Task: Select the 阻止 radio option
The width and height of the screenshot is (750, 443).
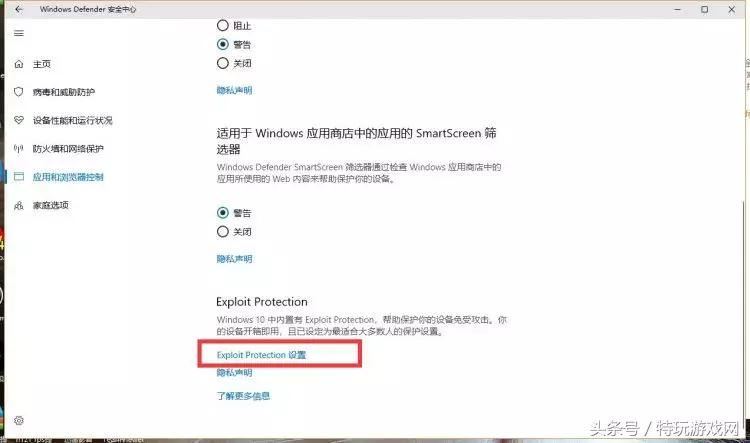Action: pos(222,25)
